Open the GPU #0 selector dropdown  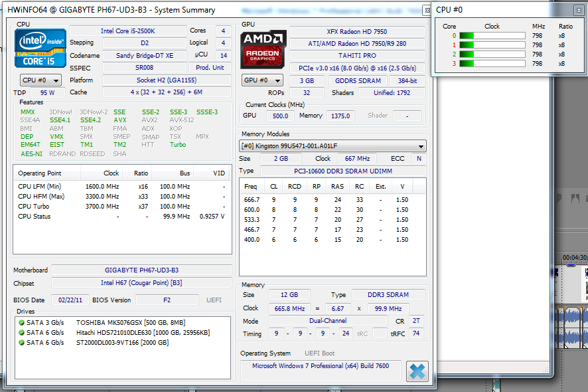(x=262, y=80)
